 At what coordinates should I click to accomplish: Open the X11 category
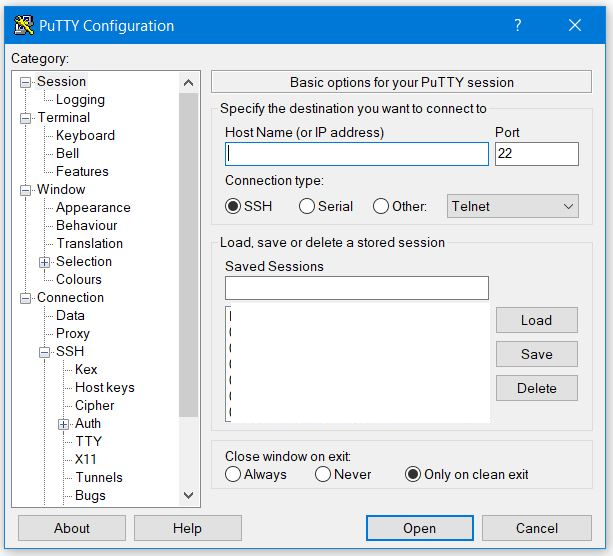coord(86,459)
